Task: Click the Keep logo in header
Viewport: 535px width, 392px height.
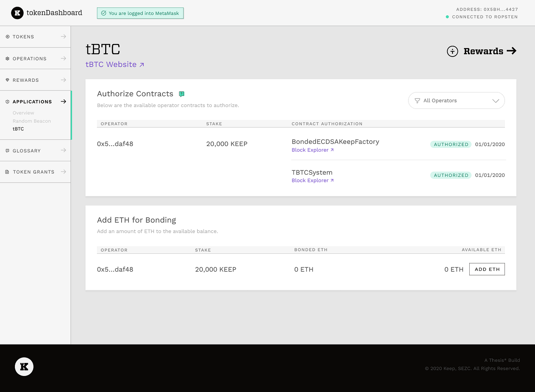Action: (x=17, y=13)
